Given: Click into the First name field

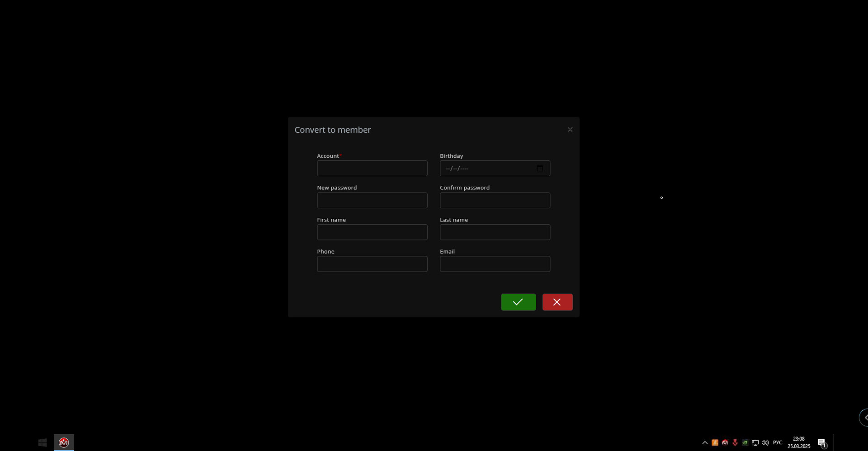Looking at the screenshot, I should point(372,232).
